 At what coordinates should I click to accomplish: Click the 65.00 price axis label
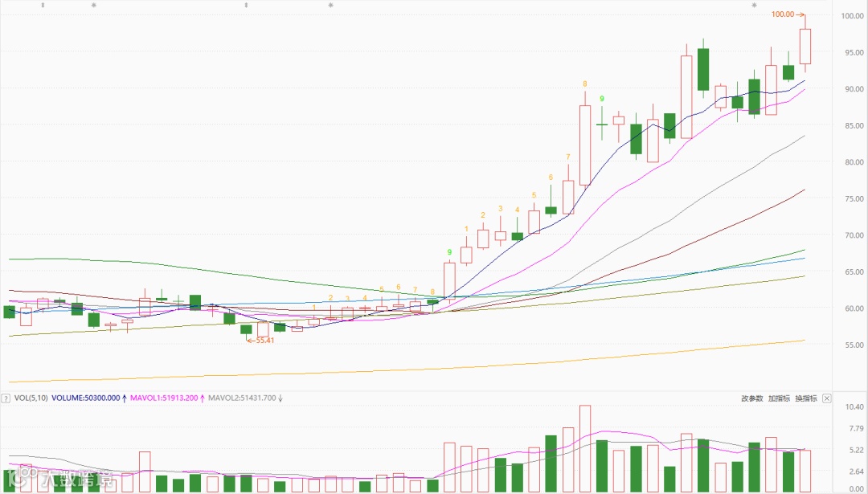point(853,271)
